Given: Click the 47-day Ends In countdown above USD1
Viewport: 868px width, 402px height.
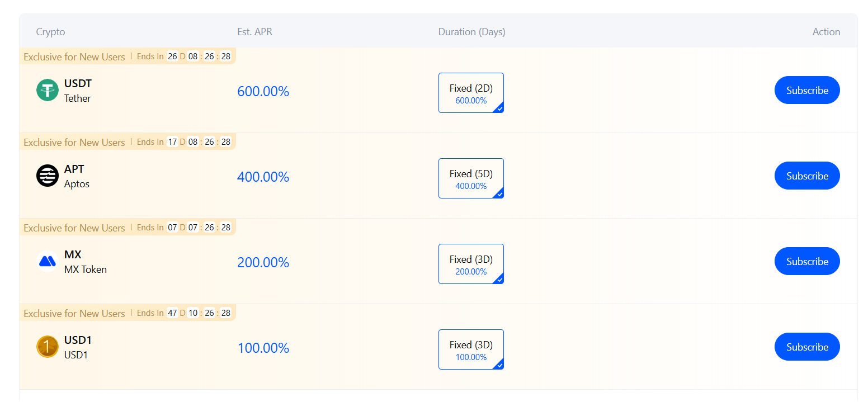Looking at the screenshot, I should [x=184, y=313].
